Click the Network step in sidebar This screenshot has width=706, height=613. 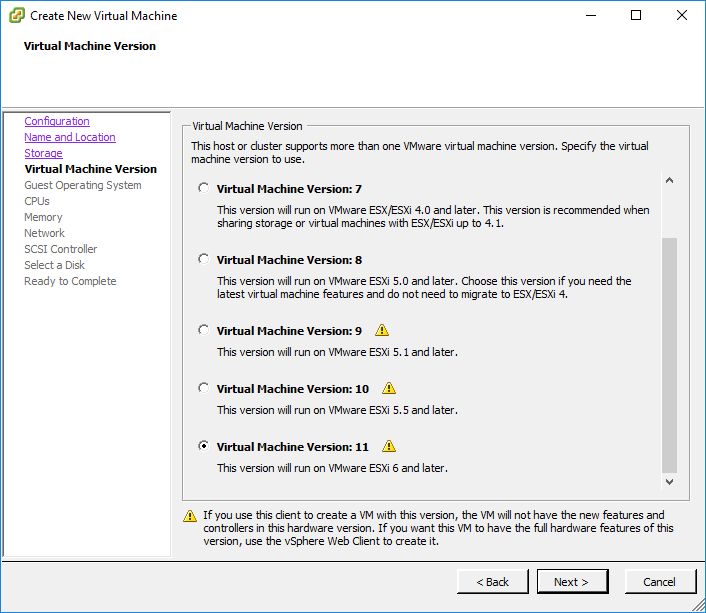[45, 233]
